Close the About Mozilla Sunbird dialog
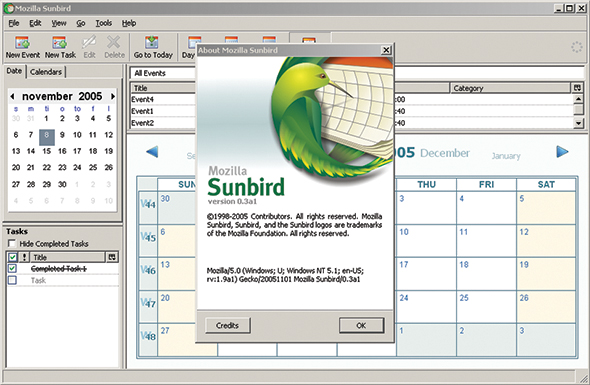 click(x=386, y=50)
